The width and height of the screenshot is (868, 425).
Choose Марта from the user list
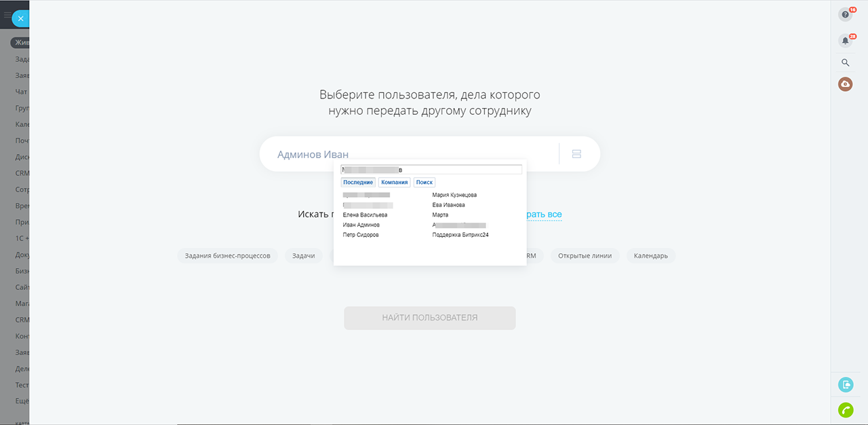pyautogui.click(x=440, y=215)
